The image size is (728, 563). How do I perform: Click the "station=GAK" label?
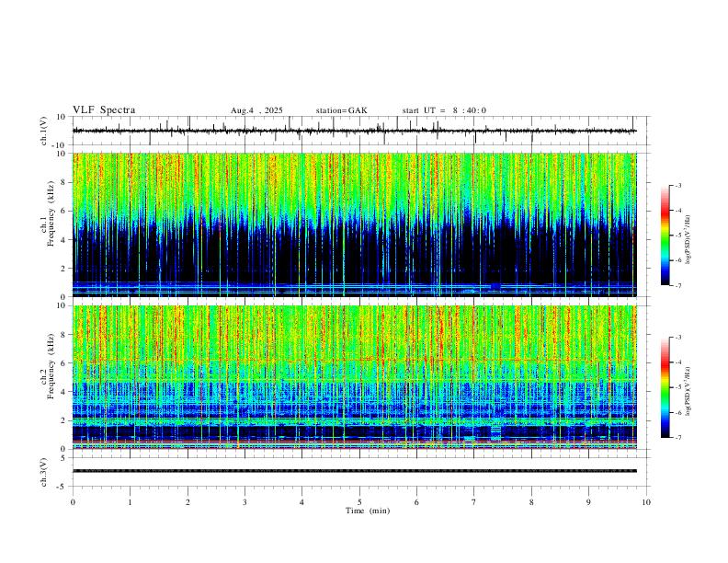[x=341, y=110]
